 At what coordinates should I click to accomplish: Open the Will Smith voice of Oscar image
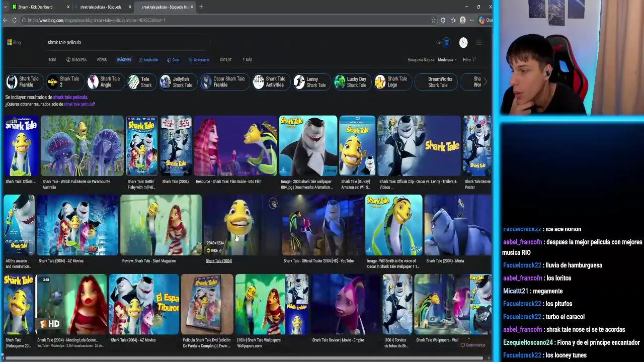point(394,225)
